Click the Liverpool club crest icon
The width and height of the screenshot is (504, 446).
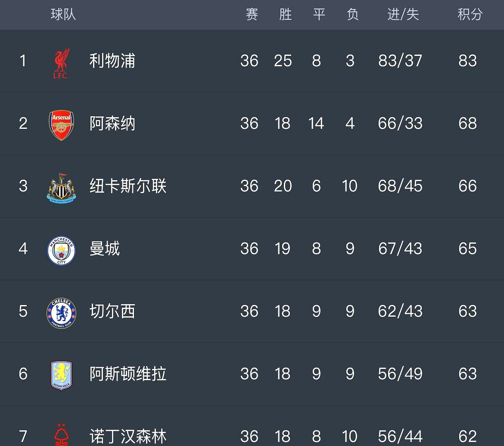61,61
